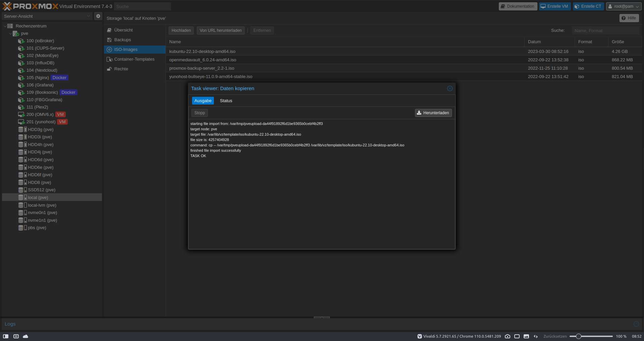Click Von URL herunterladen button

221,30
